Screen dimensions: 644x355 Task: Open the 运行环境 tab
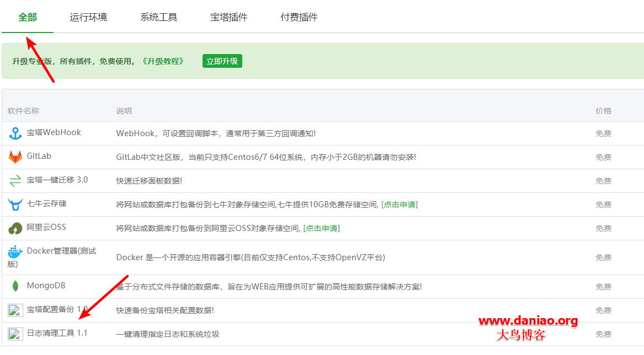[x=88, y=17]
